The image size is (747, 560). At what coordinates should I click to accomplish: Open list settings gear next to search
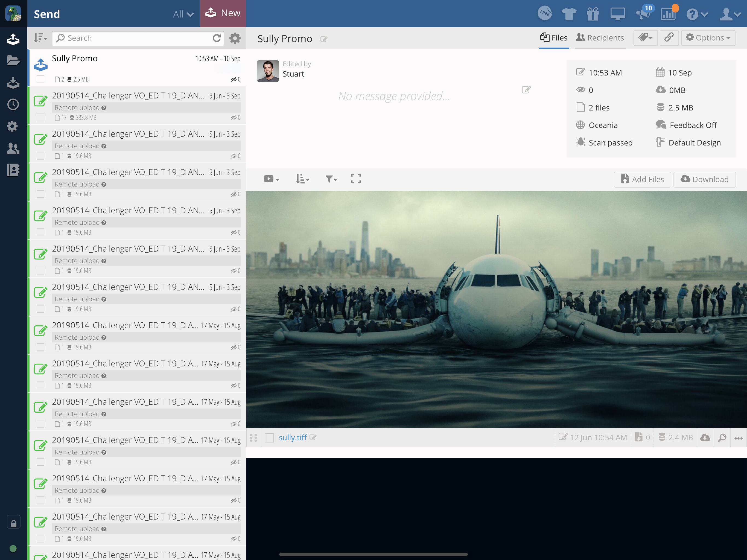235,38
